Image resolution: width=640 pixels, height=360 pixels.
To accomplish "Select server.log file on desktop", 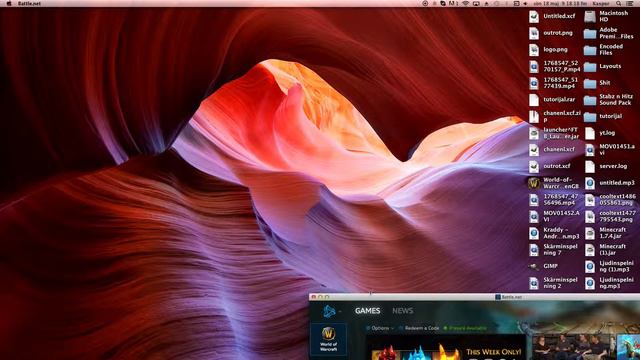I will (606, 166).
